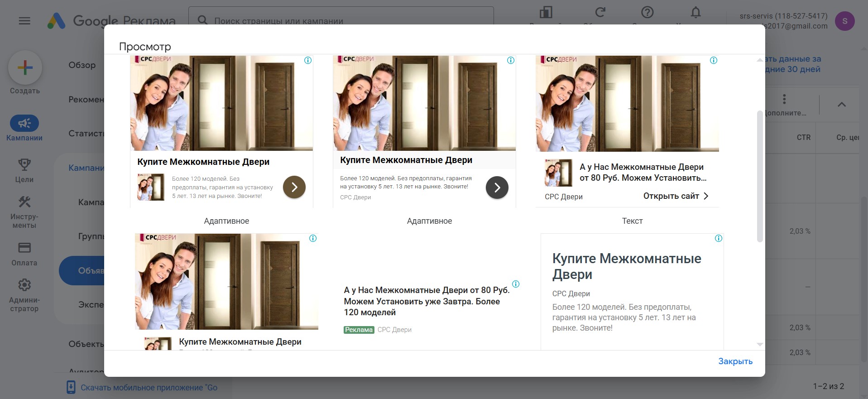Click scroll-down arrow in preview dialog
Viewport: 868px width, 399px height.
coord(760,345)
